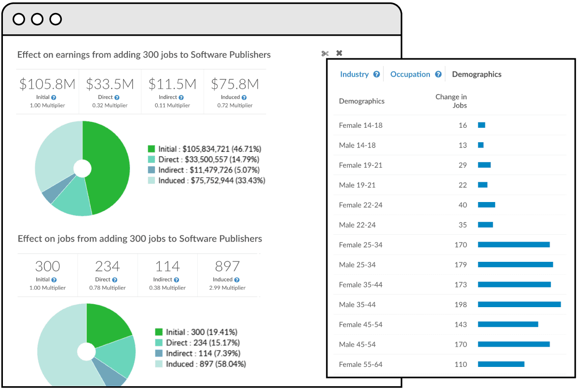The width and height of the screenshot is (579, 392).
Task: Click the X icon beside the scissors
Action: [339, 53]
